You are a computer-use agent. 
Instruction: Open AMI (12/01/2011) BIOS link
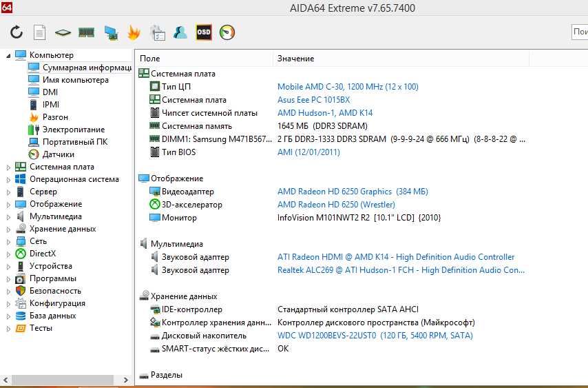(x=308, y=152)
